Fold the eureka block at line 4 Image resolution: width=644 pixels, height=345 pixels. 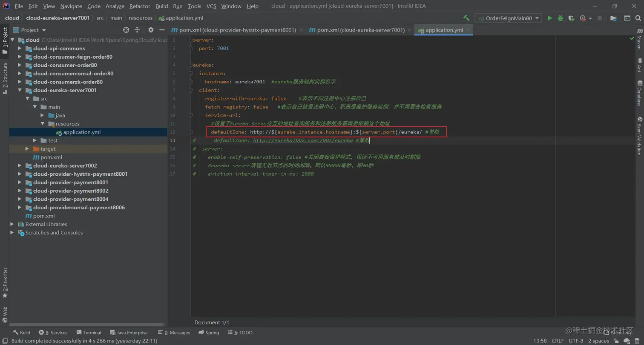pos(191,65)
